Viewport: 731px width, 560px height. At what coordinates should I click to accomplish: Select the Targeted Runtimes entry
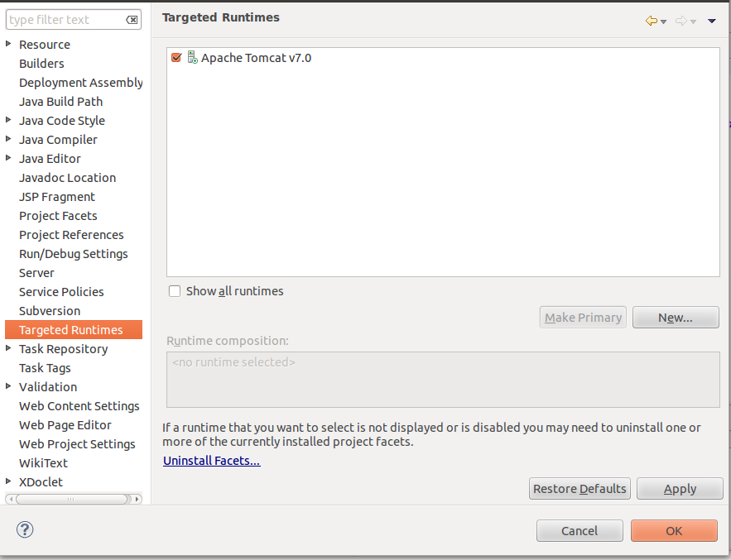tap(73, 330)
